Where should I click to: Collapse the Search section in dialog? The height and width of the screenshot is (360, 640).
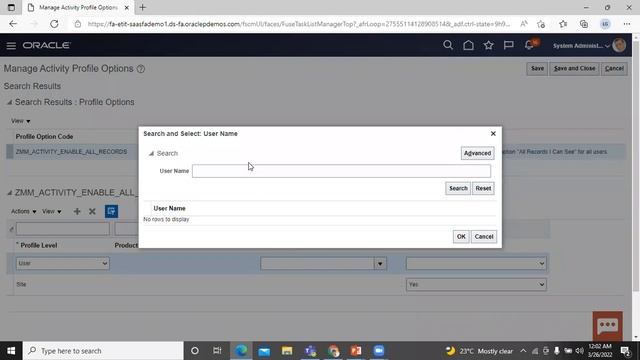(x=151, y=153)
